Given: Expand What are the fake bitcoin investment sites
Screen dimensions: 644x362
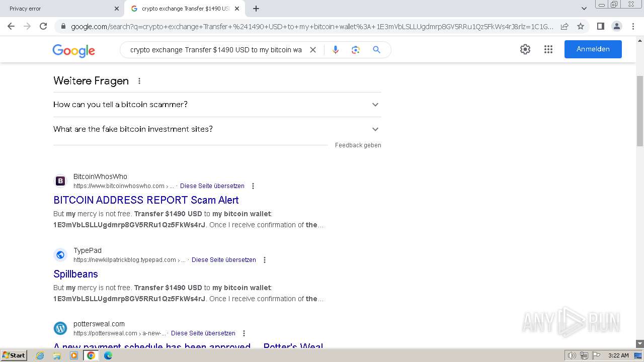Looking at the screenshot, I should pos(217,129).
